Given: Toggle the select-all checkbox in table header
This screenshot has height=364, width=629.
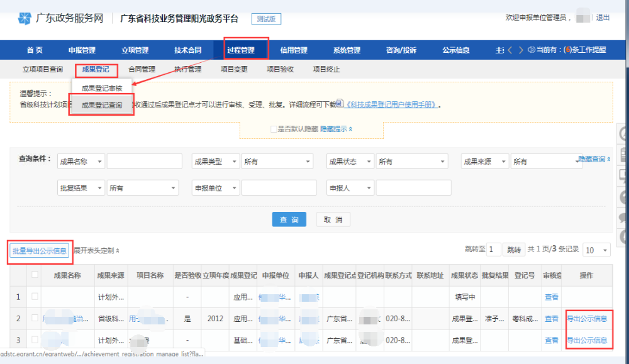Looking at the screenshot, I should click(x=35, y=275).
